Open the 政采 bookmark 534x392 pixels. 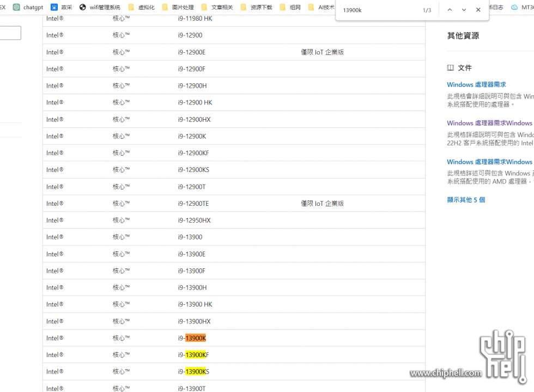pos(62,7)
